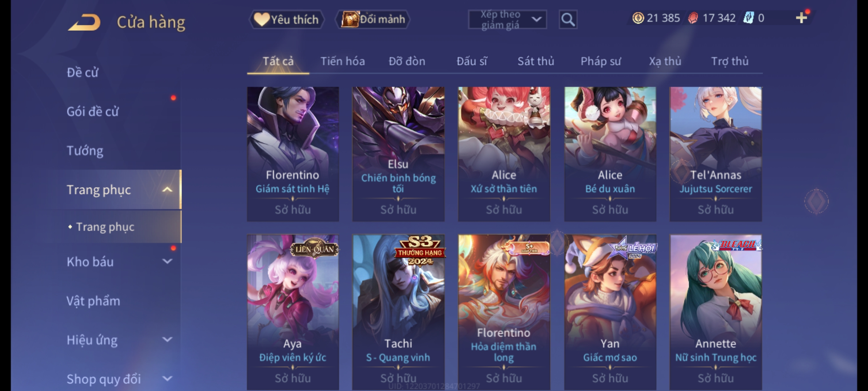Screen dimensions: 868x391
Task: Click the red ruby currency icon
Action: coord(693,18)
